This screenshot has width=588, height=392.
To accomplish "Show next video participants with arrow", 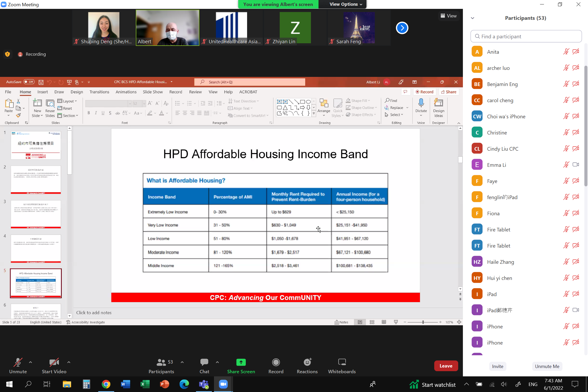I will pyautogui.click(x=402, y=28).
